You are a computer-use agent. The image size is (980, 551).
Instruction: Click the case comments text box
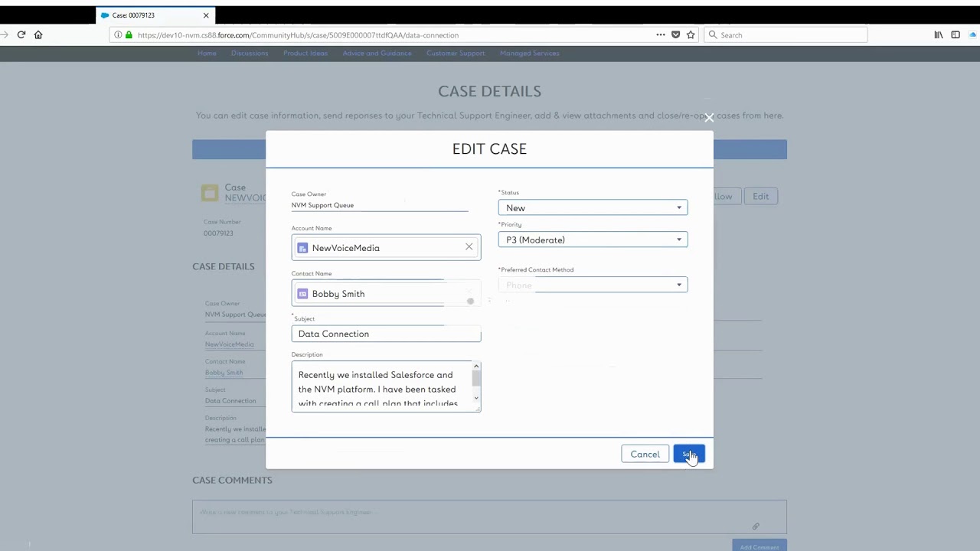coord(489,517)
